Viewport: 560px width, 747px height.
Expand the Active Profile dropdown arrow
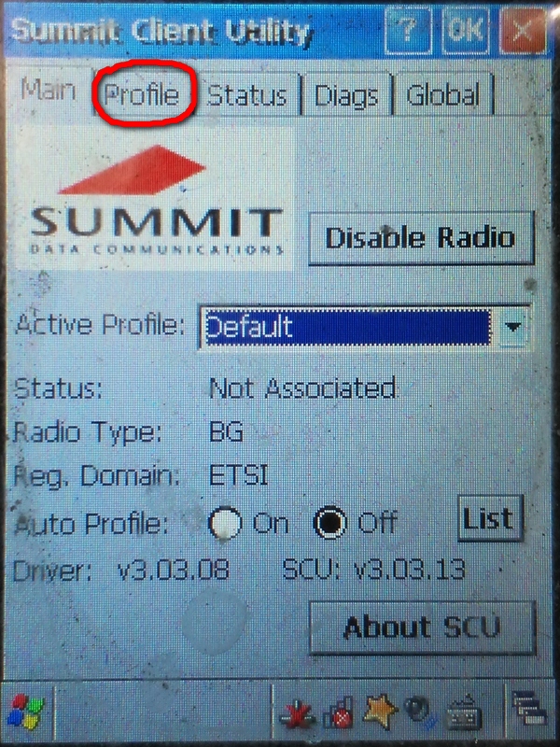tap(511, 328)
